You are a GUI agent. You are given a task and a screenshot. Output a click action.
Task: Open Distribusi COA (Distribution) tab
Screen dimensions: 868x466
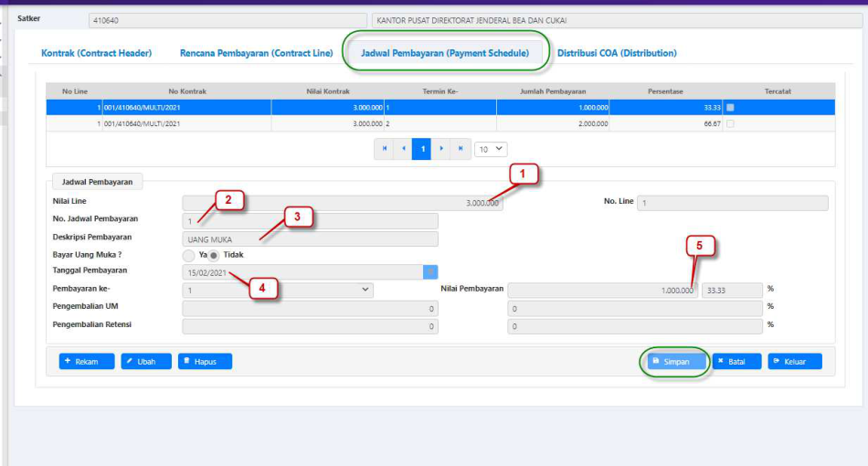[617, 54]
